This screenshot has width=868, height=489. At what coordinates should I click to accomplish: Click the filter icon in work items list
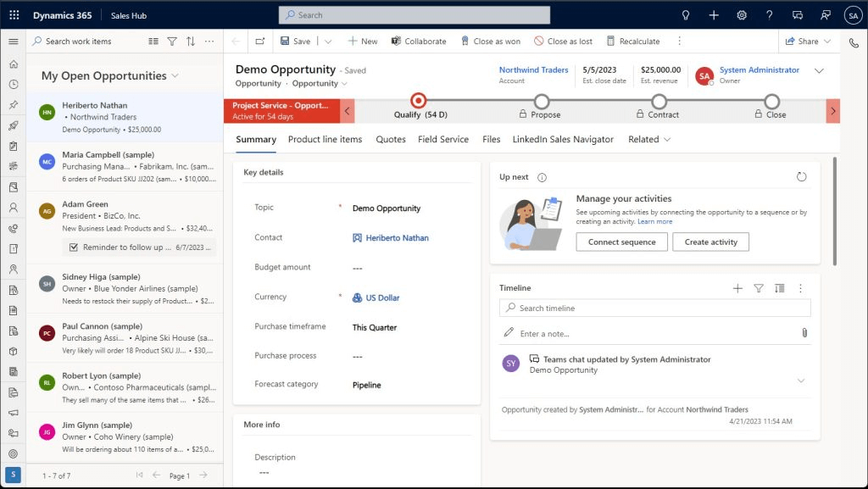coord(172,41)
